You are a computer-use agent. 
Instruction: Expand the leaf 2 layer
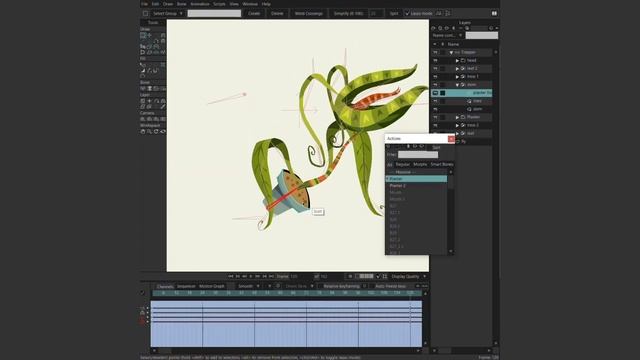click(x=457, y=69)
